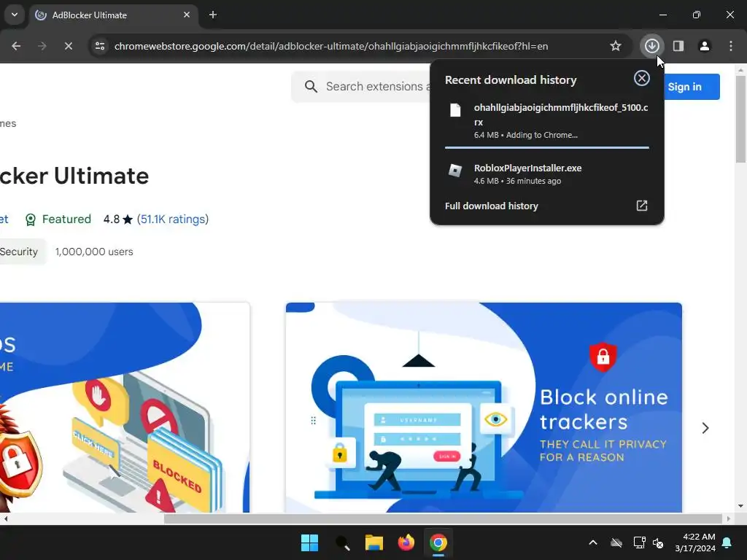
Task: Show hidden system tray icons
Action: 593,542
